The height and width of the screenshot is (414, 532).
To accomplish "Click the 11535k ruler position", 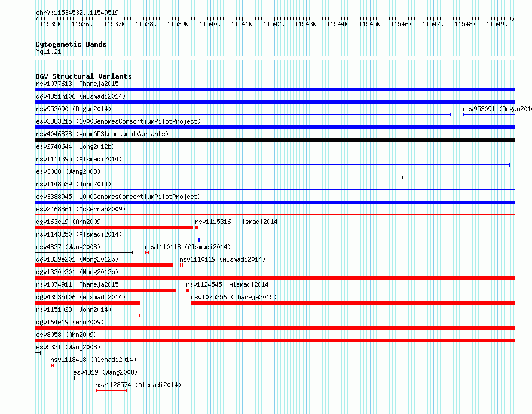I will click(x=50, y=24).
